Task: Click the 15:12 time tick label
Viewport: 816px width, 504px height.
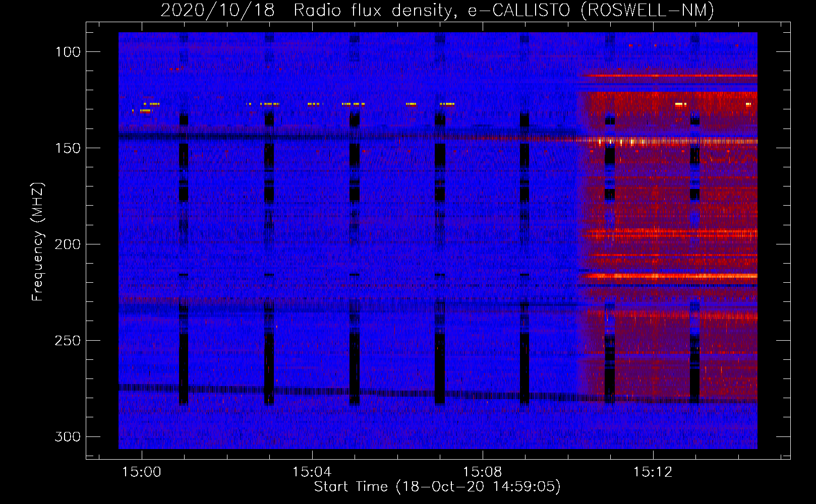Action: pos(653,472)
